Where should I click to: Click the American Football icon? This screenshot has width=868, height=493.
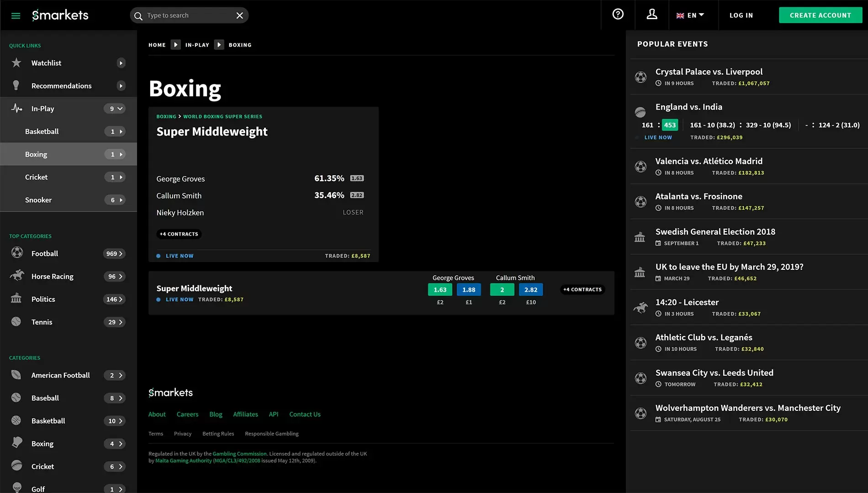16,374
